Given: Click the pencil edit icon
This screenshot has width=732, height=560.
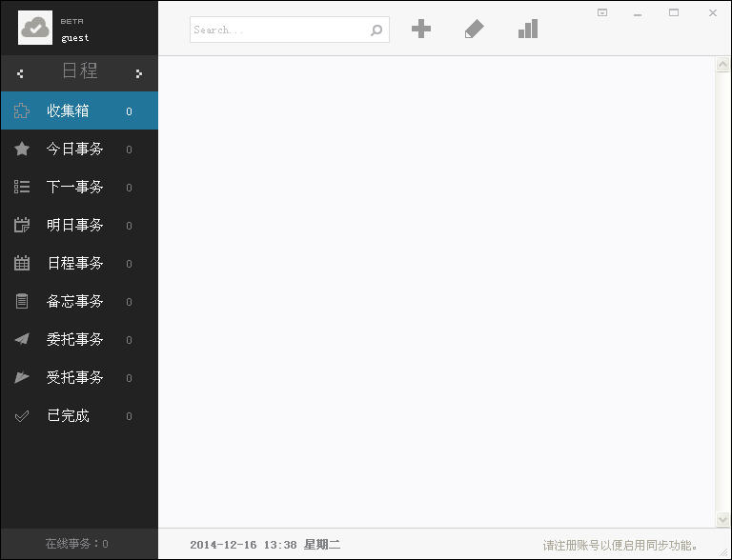Looking at the screenshot, I should 475,30.
